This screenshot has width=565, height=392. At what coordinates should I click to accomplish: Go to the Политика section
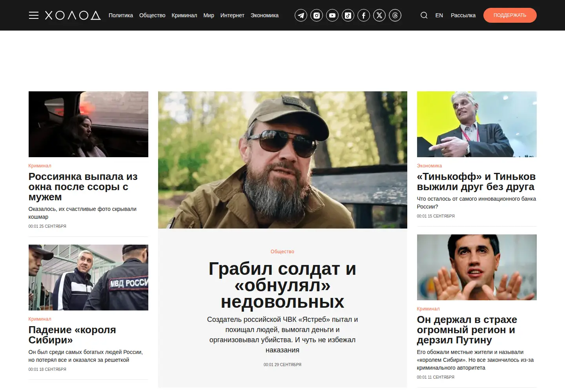pyautogui.click(x=121, y=15)
